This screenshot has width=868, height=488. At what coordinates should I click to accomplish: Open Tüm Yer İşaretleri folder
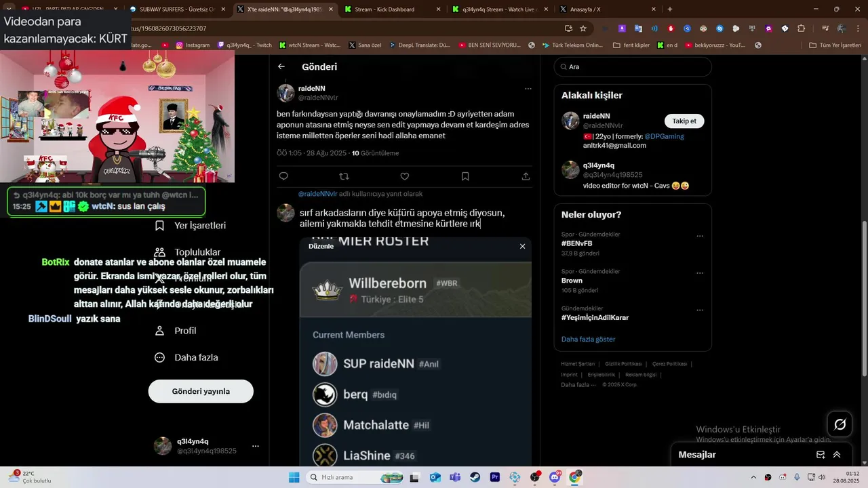click(x=835, y=45)
